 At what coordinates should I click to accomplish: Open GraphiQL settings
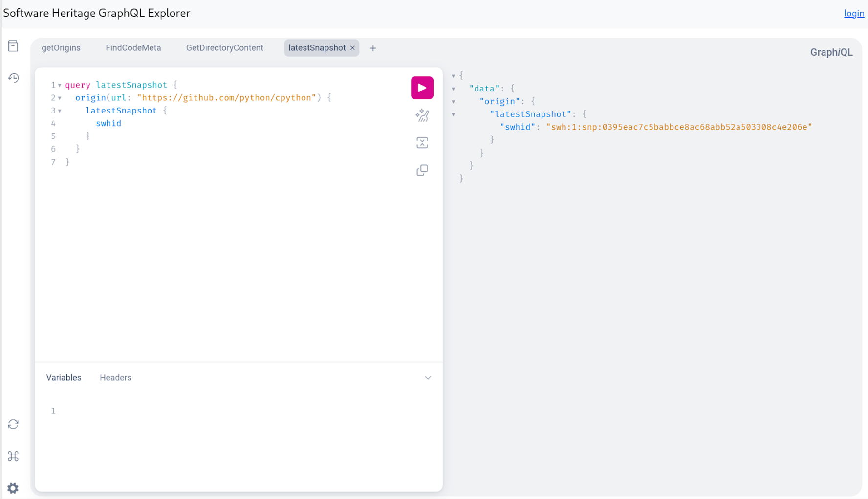[x=13, y=487]
